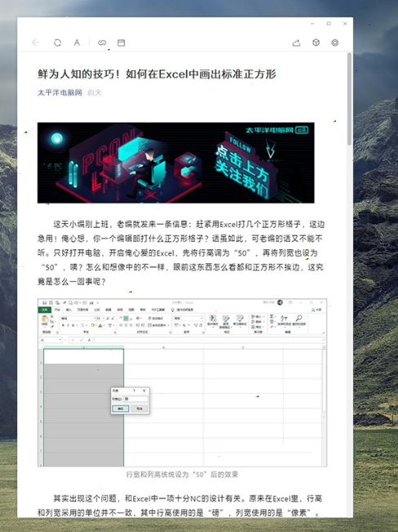This screenshot has height=532, width=398.
Task: Click the caption '行宽和列高统统设为"50"后的效果'
Action: click(x=182, y=474)
